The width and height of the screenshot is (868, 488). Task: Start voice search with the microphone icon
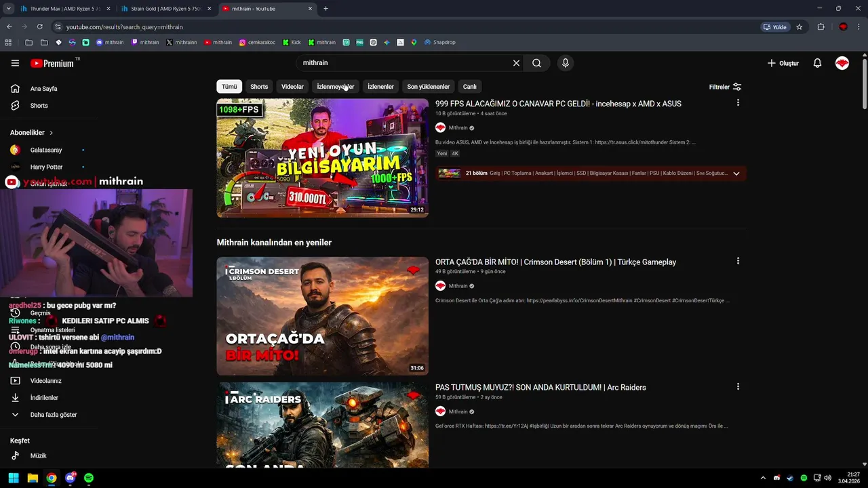(x=566, y=63)
